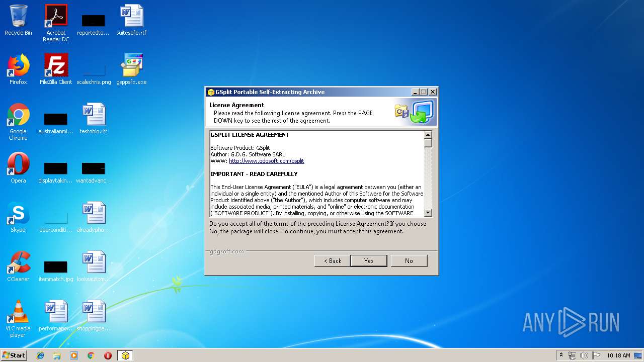Click the clock showing 10:18 AM
Viewport: 644px width, 362px height.
(x=618, y=355)
